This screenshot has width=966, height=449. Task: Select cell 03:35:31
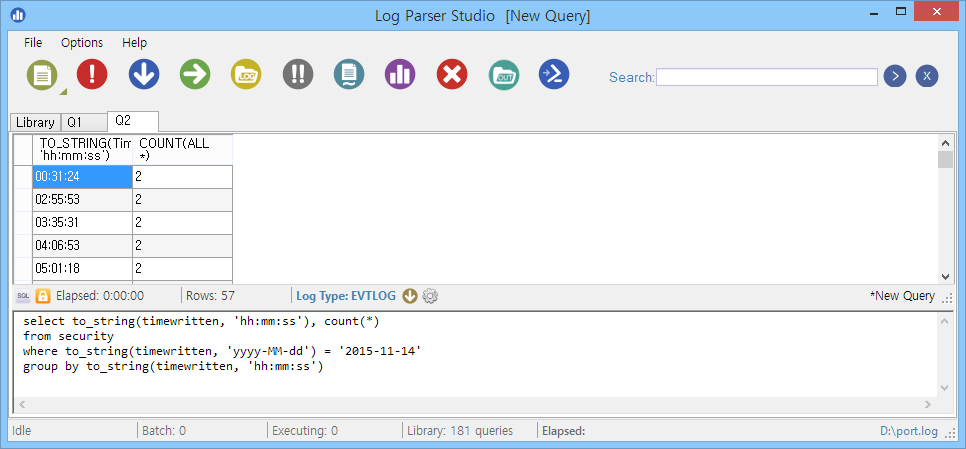(x=83, y=222)
